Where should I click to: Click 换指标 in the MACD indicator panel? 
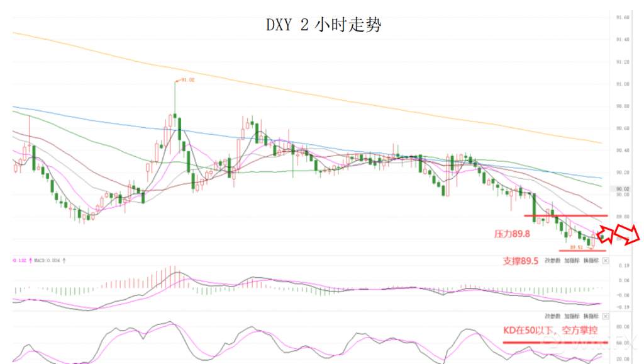pyautogui.click(x=591, y=261)
